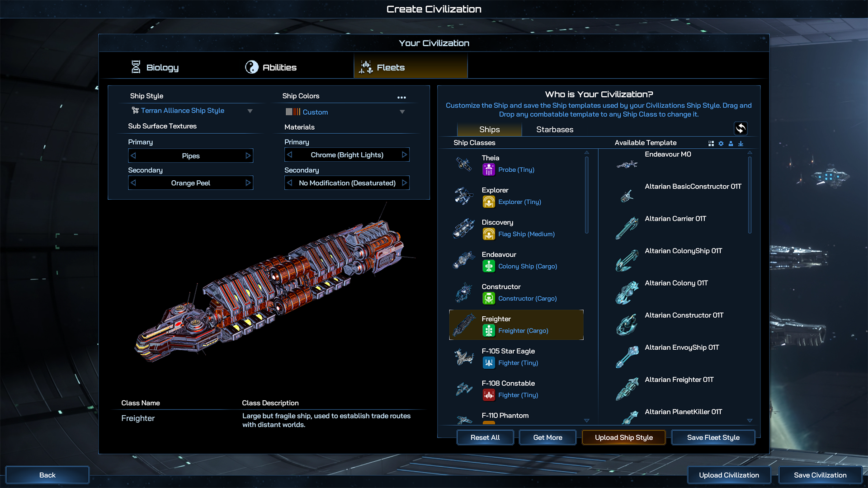Previous secondary material before No Modification
Image resolution: width=868 pixels, height=488 pixels.
coord(290,183)
